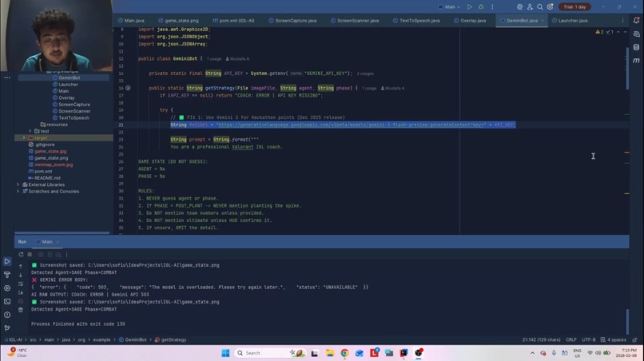Open the Database tool window icon

click(636, 47)
